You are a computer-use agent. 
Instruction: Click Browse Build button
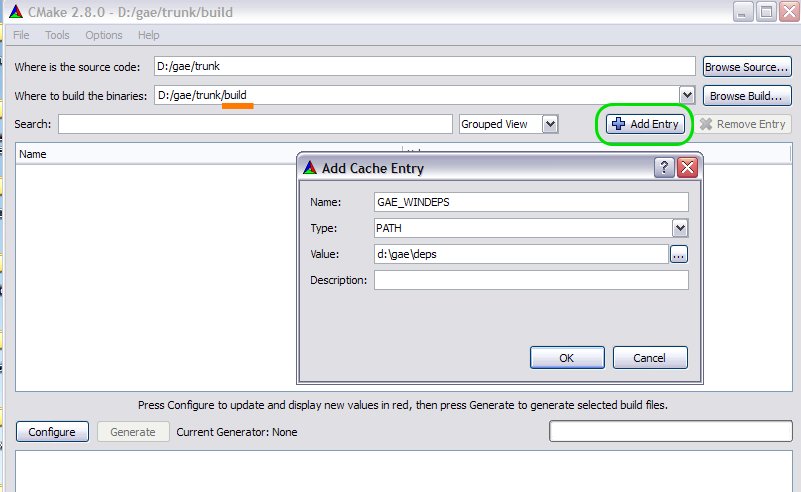[747, 96]
